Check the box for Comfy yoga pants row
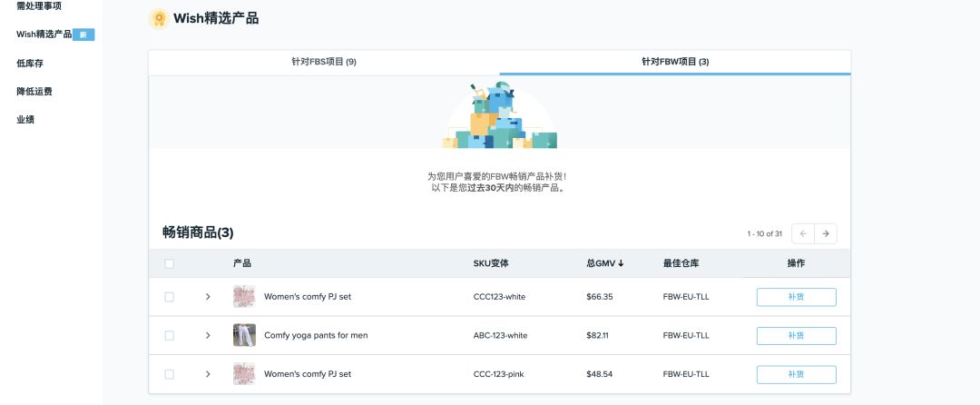Image resolution: width=980 pixels, height=405 pixels. pos(170,336)
